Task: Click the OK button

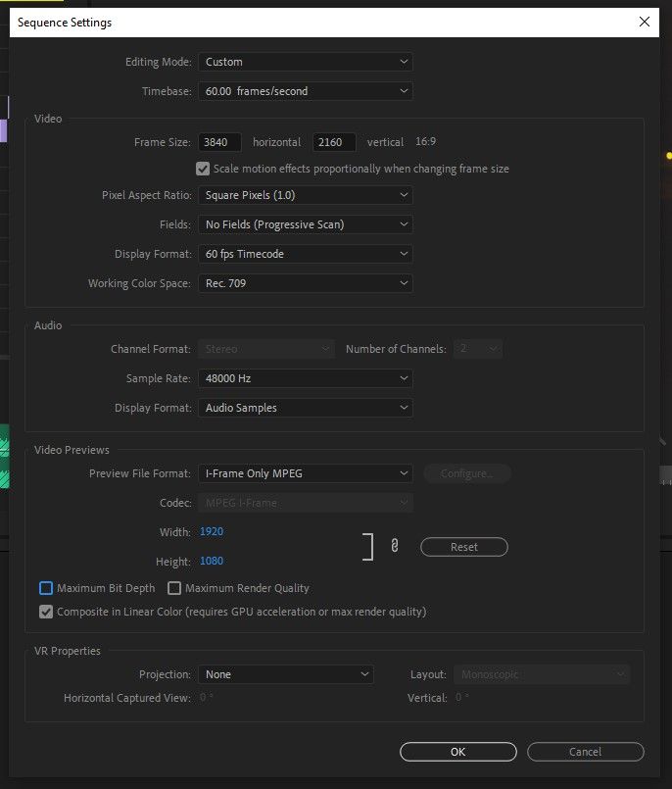Action: (x=458, y=751)
